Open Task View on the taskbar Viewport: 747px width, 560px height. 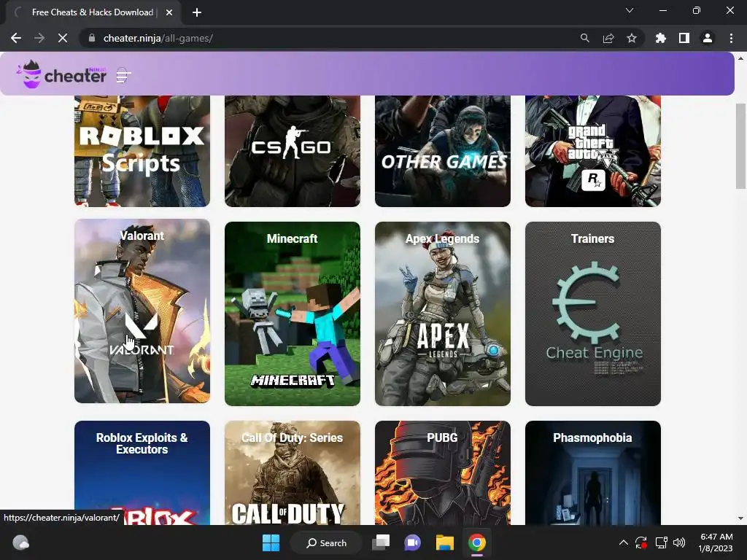point(381,542)
